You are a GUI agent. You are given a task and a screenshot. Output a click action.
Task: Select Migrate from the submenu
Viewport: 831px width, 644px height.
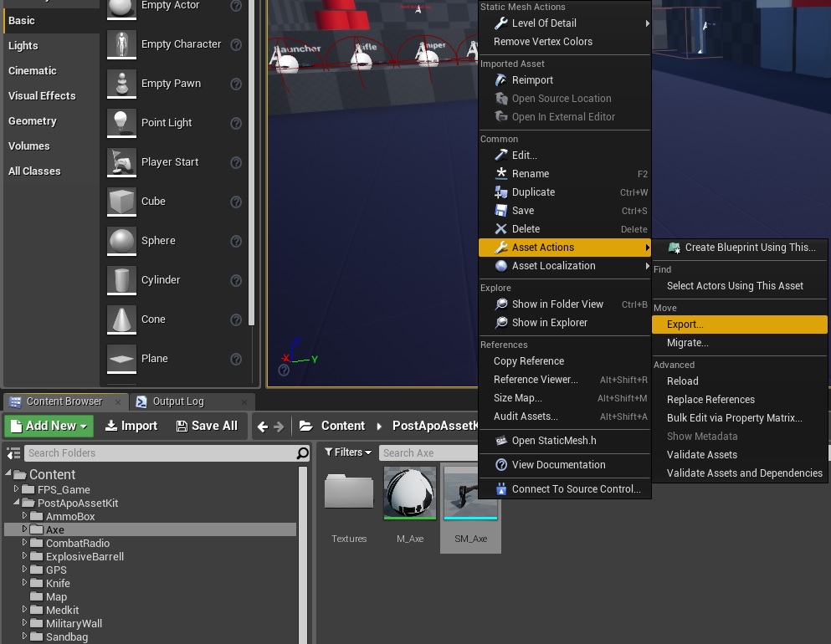pyautogui.click(x=688, y=343)
